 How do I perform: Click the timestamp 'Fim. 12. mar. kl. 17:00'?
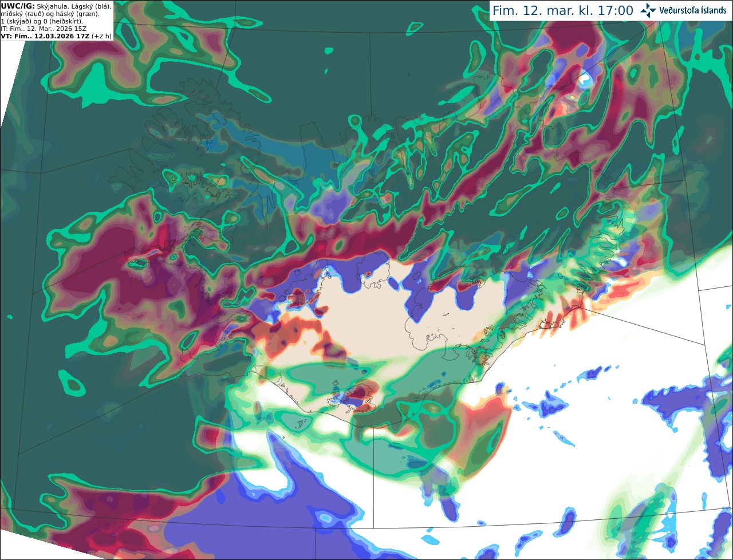pos(563,10)
